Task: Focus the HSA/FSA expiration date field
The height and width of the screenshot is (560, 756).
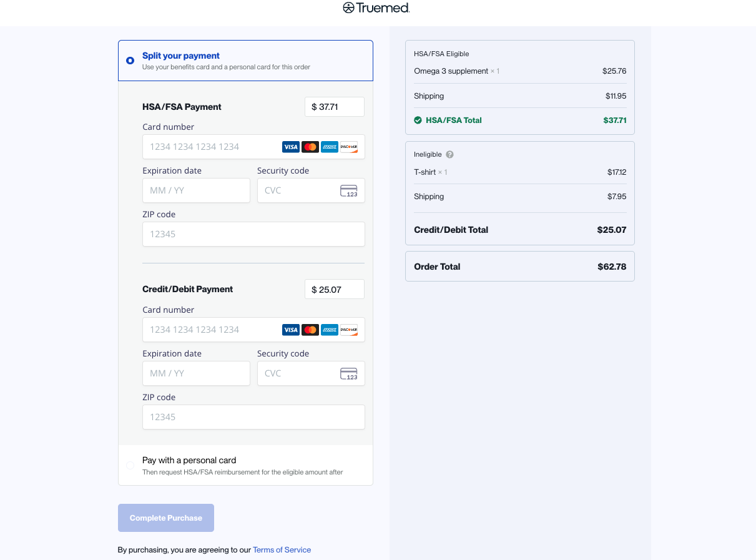Action: pos(196,190)
